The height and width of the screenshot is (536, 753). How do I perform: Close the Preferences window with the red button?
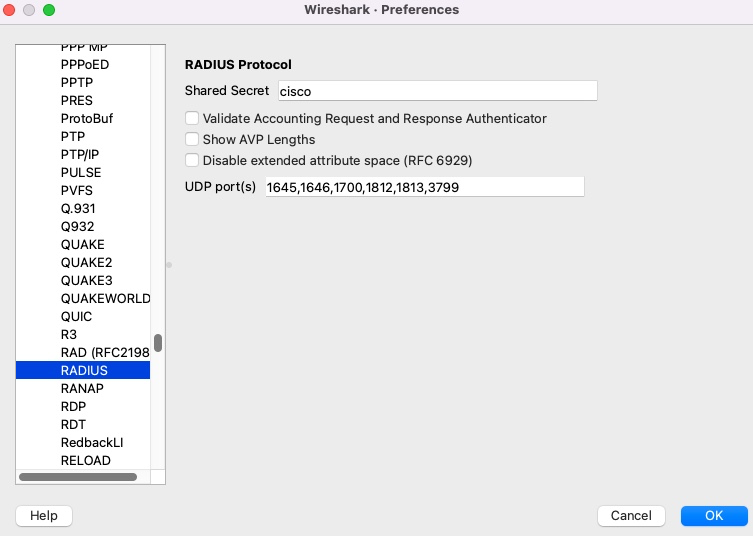tap(9, 10)
